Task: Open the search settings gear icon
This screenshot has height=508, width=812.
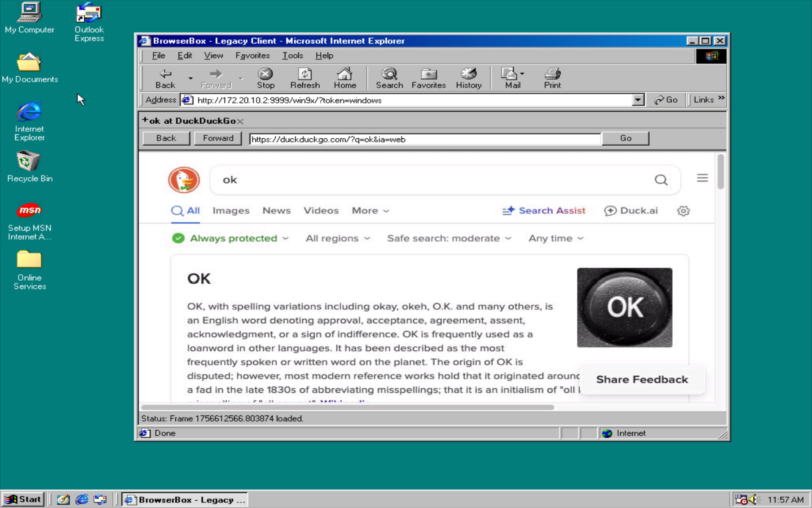Action: [x=683, y=211]
